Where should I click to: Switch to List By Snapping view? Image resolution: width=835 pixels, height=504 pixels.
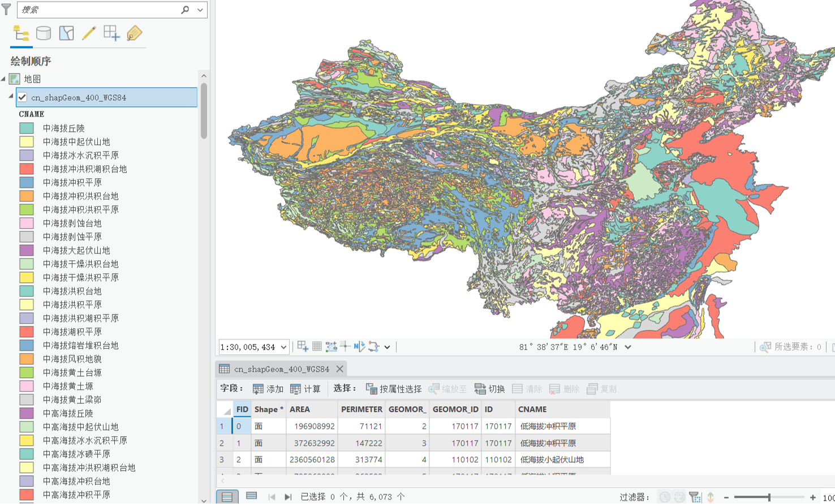coord(111,33)
